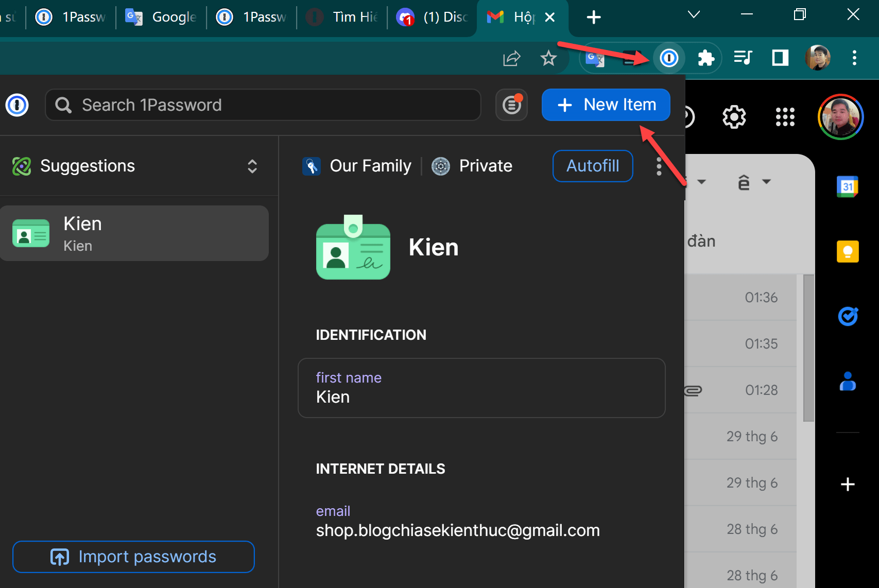Select the Kien identity item in list

[134, 233]
